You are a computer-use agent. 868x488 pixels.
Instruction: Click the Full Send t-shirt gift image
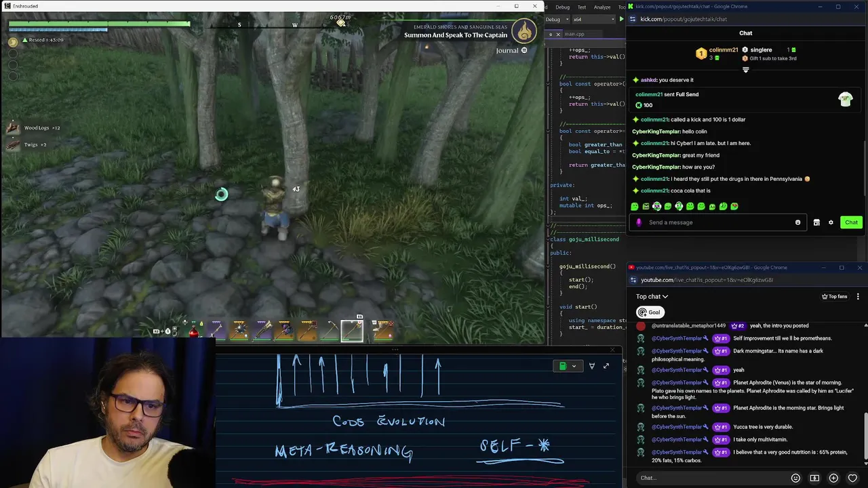pos(845,100)
